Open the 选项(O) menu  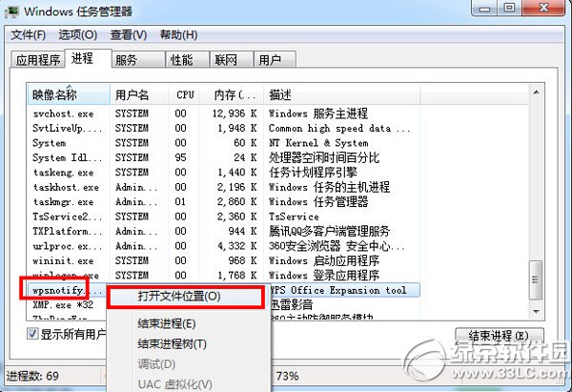(77, 35)
